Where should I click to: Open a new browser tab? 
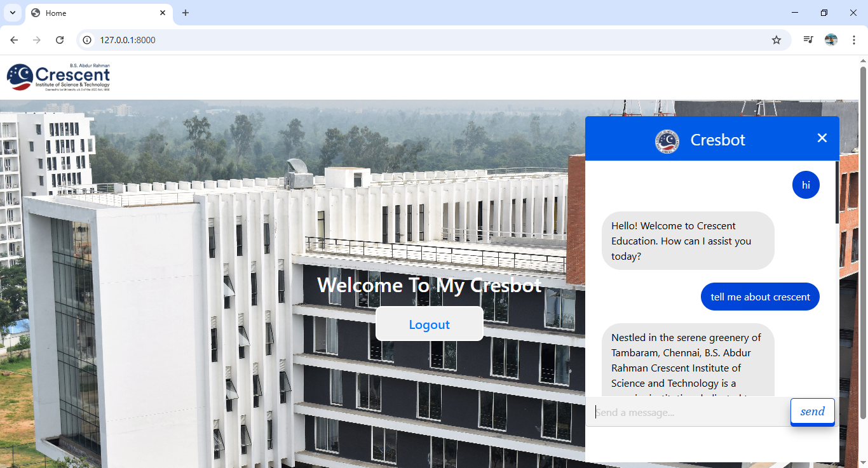[186, 13]
